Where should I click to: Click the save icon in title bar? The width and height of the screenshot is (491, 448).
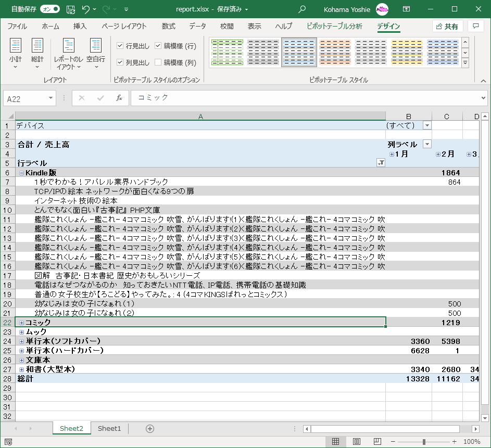71,9
